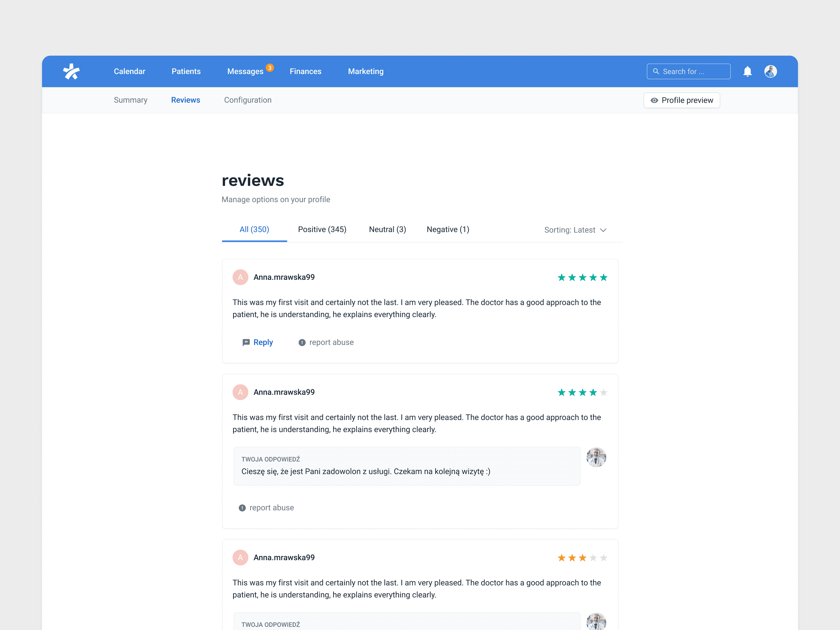Switch to the Configuration tab
This screenshot has width=840, height=630.
tap(248, 100)
